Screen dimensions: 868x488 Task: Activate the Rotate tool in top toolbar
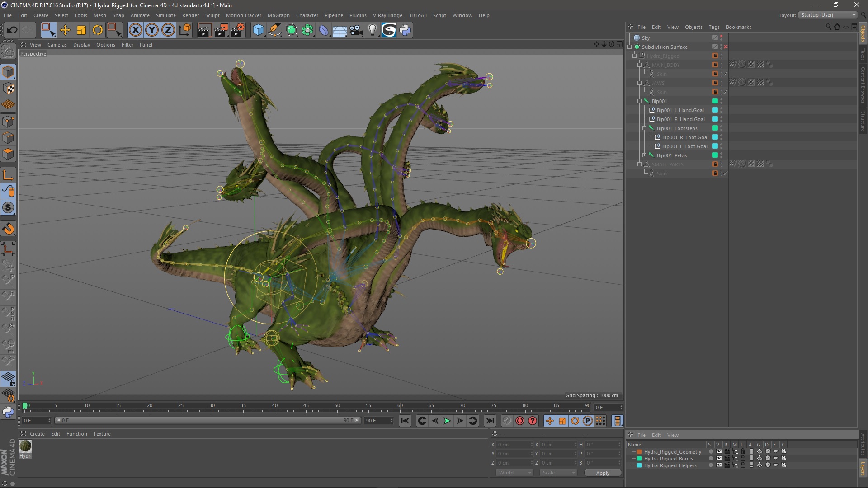point(98,30)
